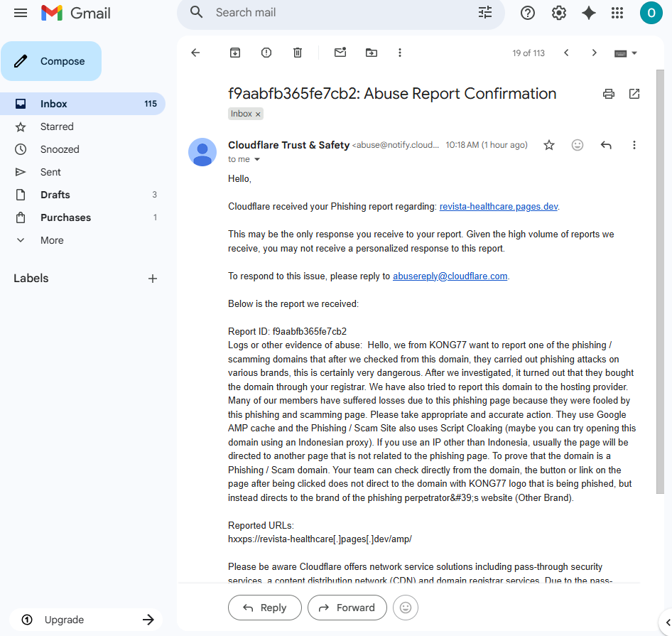Open the Gemini sparkle icon

[x=589, y=13]
